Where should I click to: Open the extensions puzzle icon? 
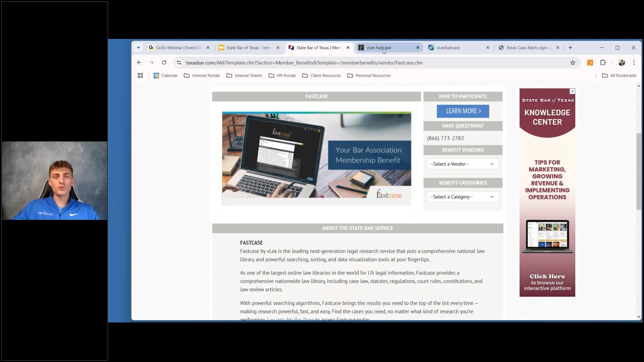603,63
